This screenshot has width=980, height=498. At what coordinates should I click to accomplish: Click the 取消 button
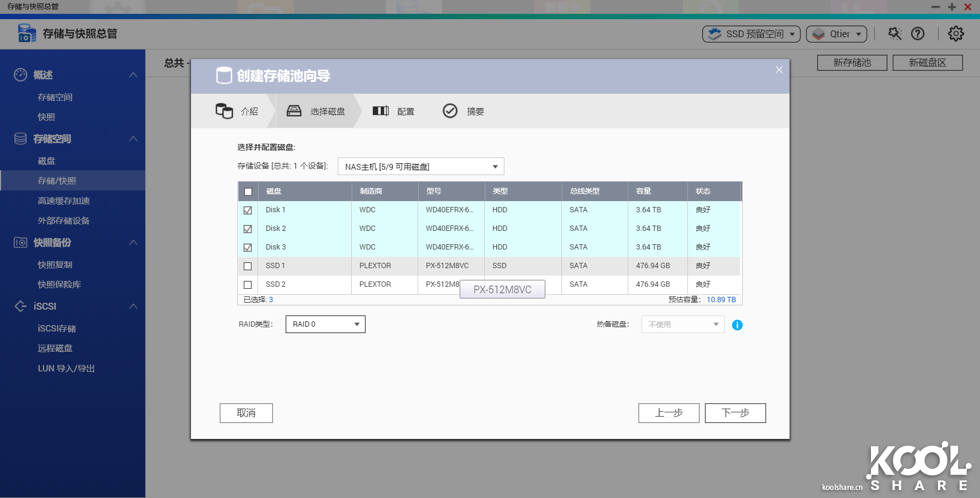[x=246, y=413]
